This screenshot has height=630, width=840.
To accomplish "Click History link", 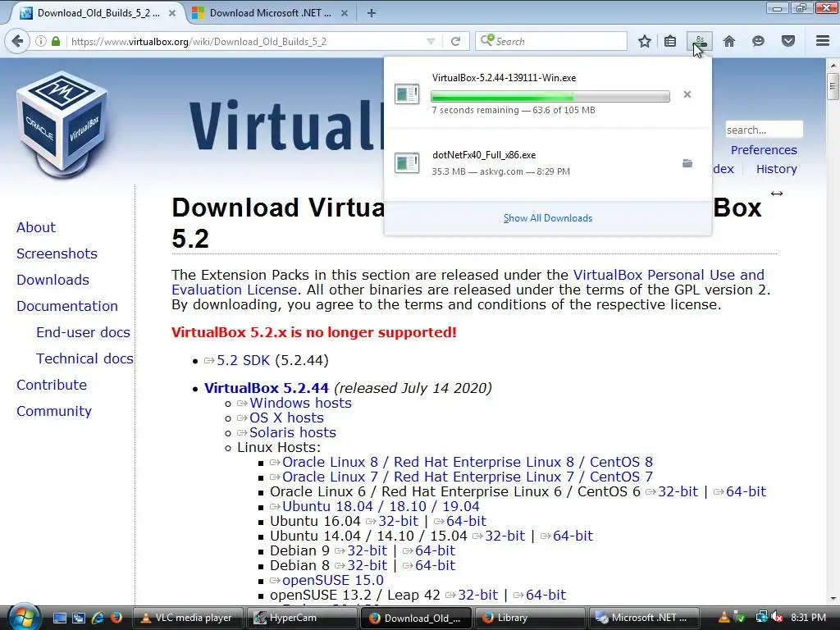I will 776,169.
